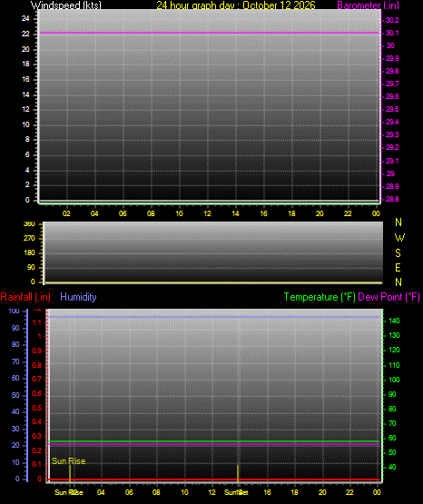Click the blue humidity line in bottom chart
This screenshot has width=423, height=504.
[214, 317]
